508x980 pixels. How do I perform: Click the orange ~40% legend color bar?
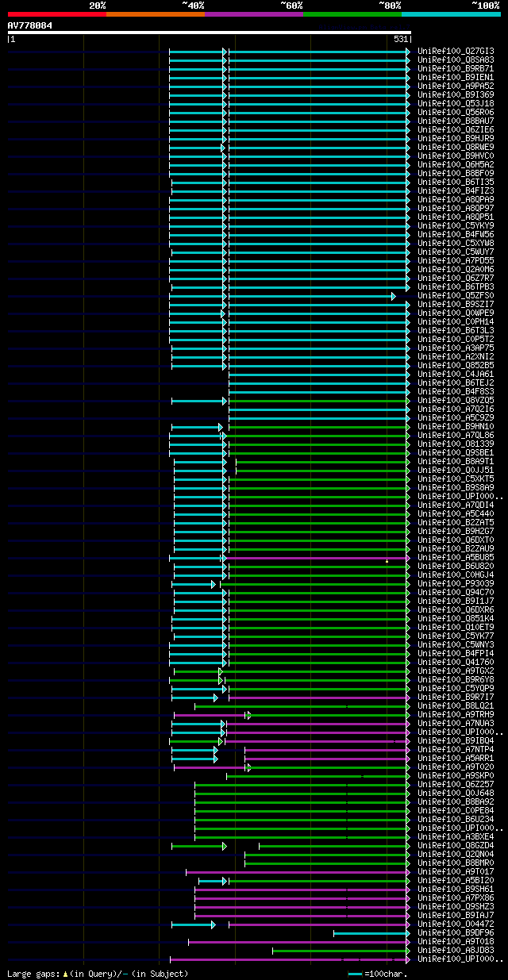[156, 13]
